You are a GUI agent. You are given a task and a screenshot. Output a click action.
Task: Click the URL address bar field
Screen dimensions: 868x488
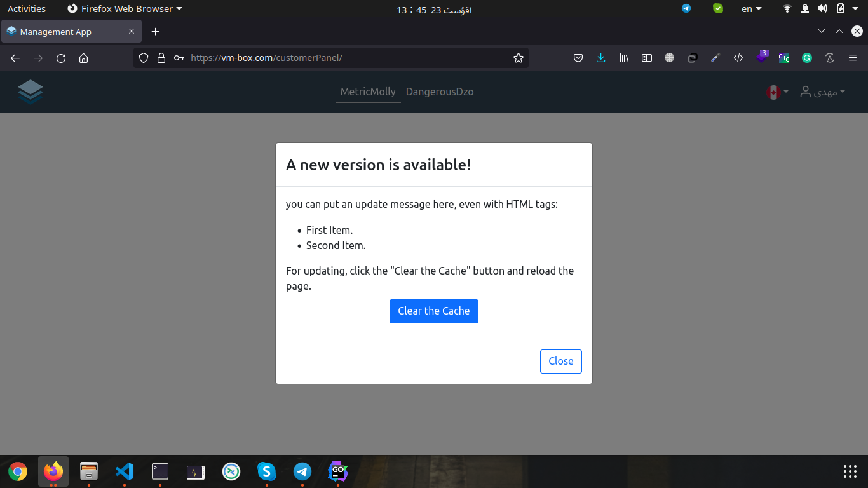343,58
